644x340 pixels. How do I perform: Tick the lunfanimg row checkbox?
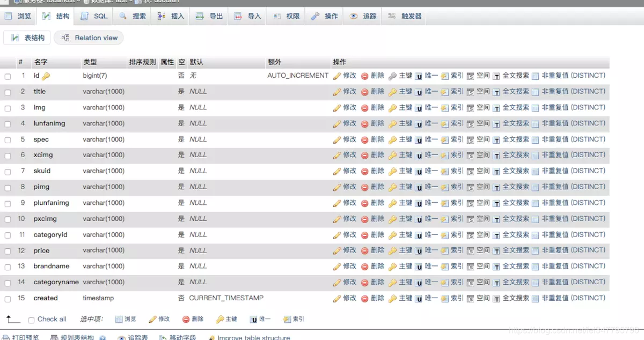(8, 124)
